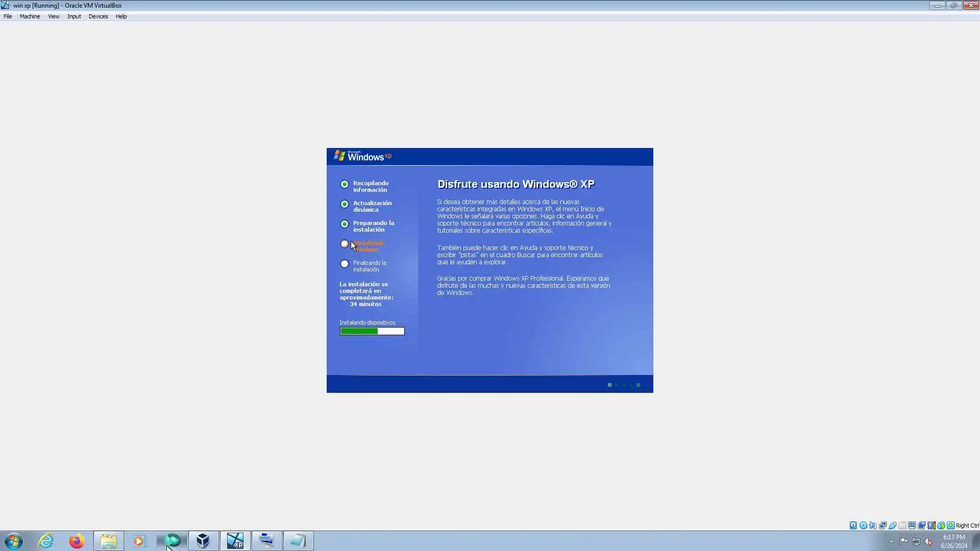Select the 'Recopilando información' step radio
Screen dimensions: 980x551
click(345, 184)
